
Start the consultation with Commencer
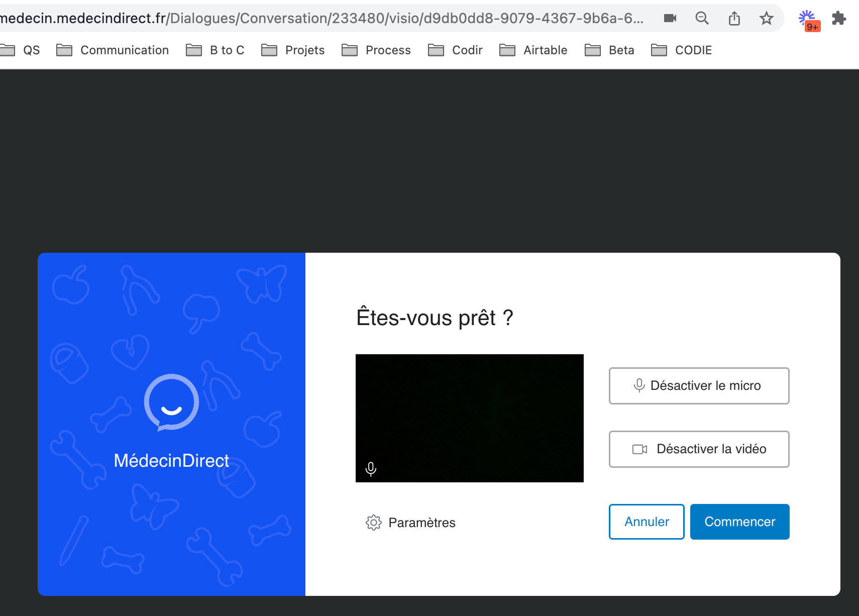(739, 522)
